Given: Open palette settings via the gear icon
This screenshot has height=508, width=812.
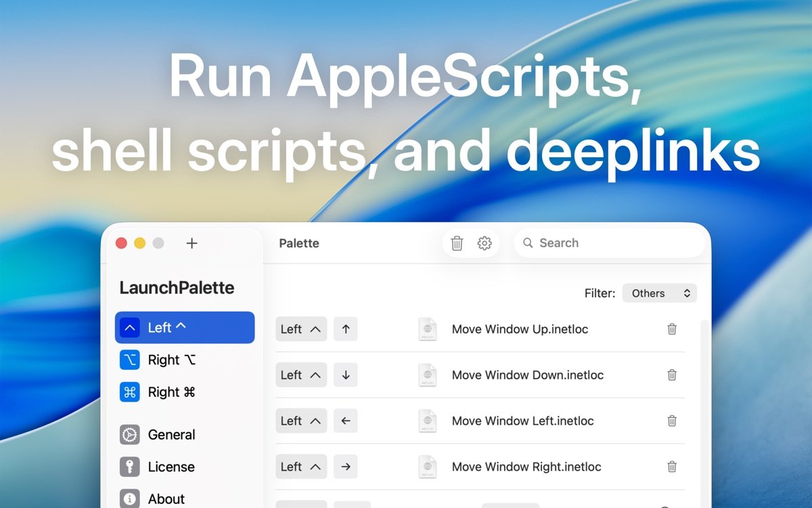Looking at the screenshot, I should (x=484, y=243).
